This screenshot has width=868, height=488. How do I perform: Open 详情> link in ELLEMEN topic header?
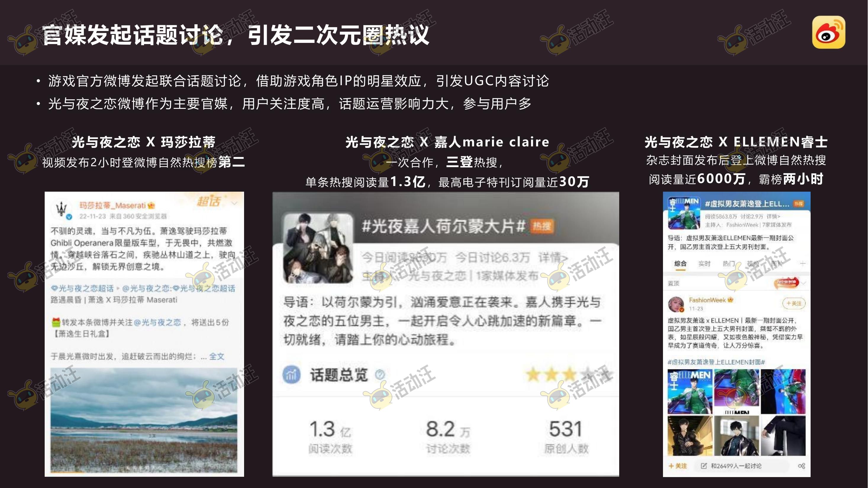(773, 216)
